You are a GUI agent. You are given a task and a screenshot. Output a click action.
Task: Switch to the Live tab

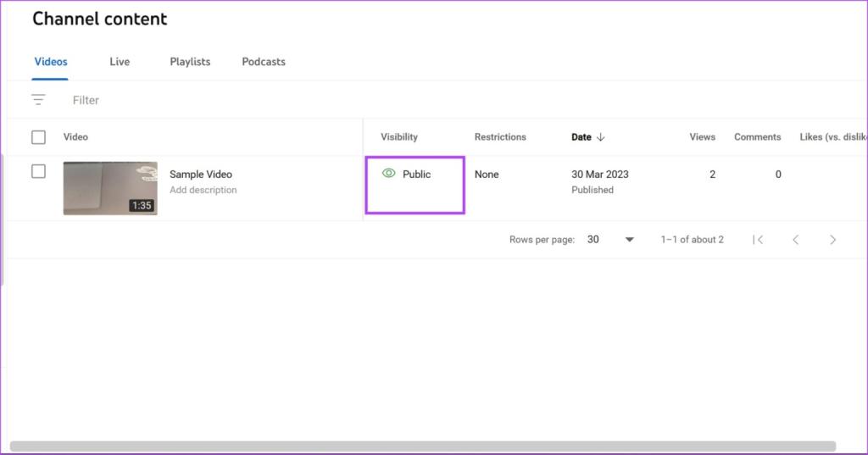point(120,62)
